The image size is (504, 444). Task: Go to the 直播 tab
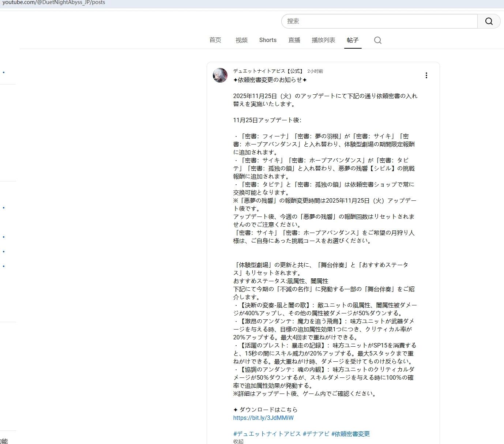(x=294, y=40)
